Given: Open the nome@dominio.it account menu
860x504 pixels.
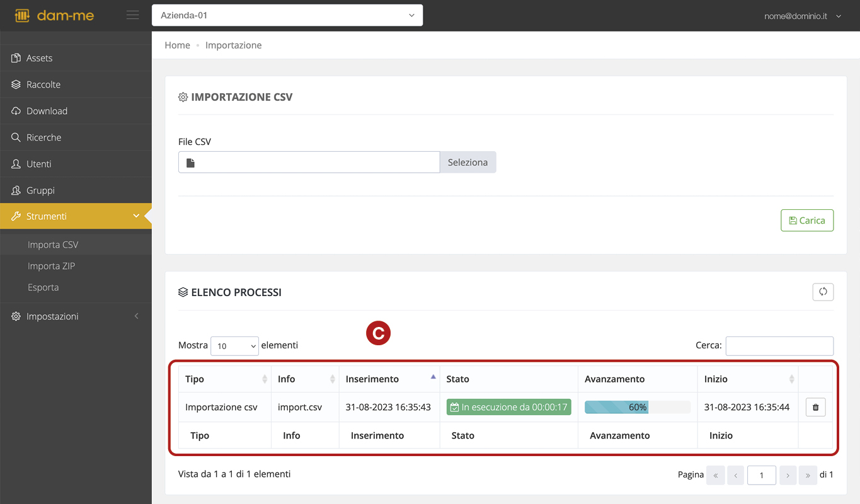Looking at the screenshot, I should (803, 16).
